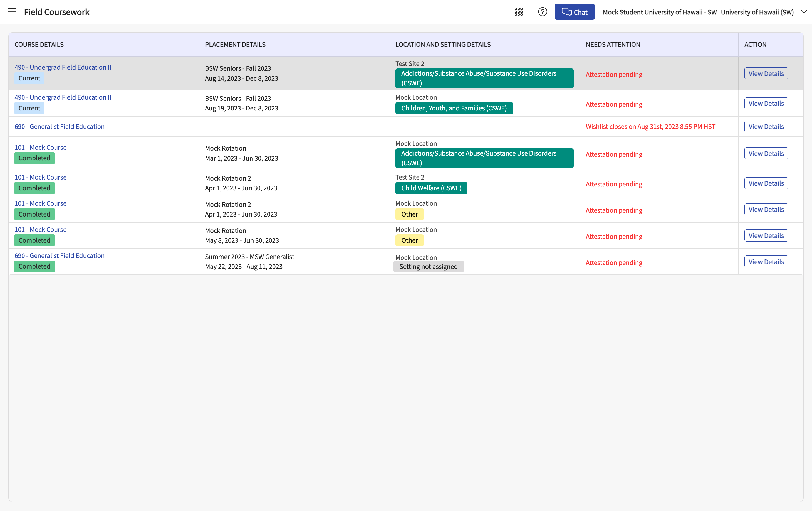View Details for Child Welfare row

766,183
